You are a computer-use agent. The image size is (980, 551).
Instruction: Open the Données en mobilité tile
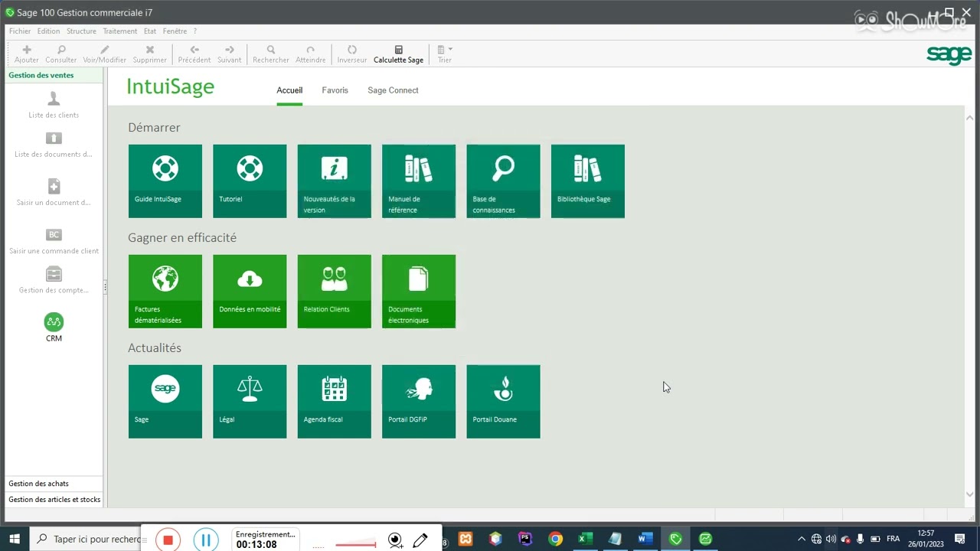250,292
